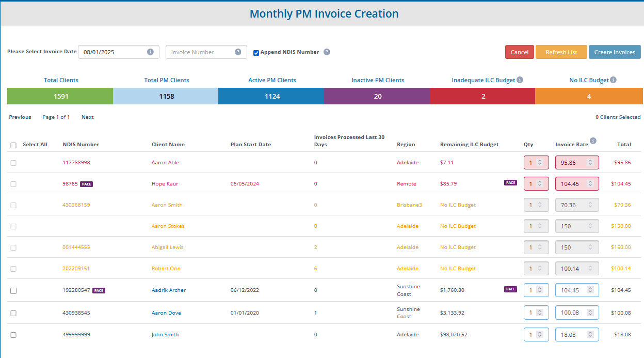This screenshot has height=358, width=644.
Task: Click PACE badge near $85.79 budget
Action: tap(510, 182)
